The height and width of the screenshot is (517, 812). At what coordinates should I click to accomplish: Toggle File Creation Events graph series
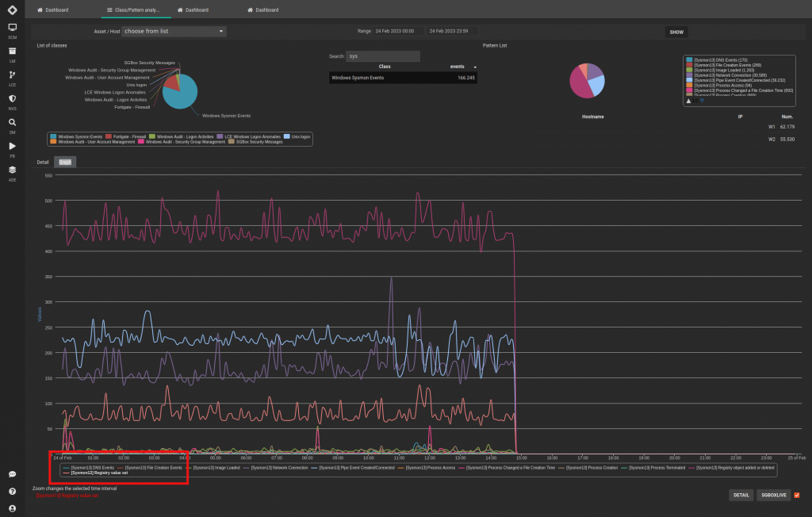(150, 468)
